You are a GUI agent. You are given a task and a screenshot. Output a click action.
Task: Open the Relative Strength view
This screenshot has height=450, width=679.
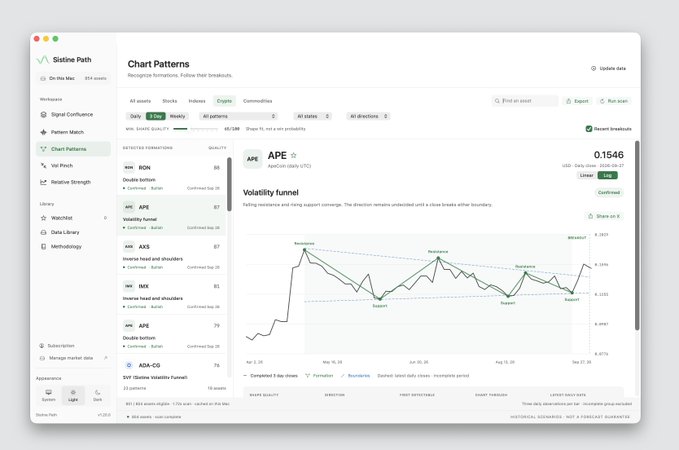coord(72,182)
